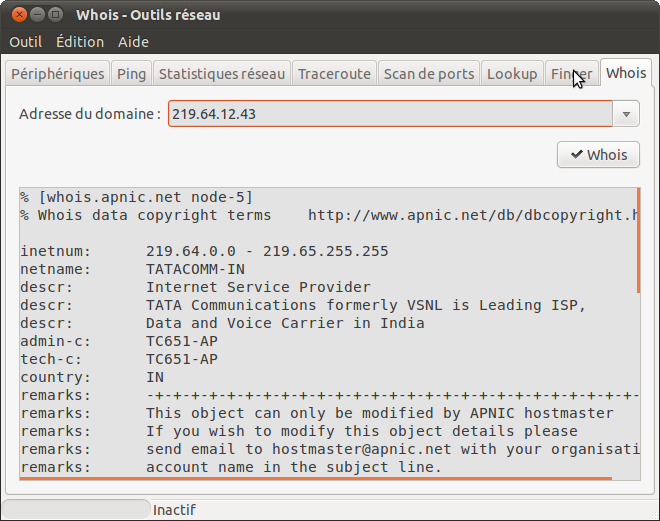
Task: Select the Whois tab
Action: pos(626,73)
